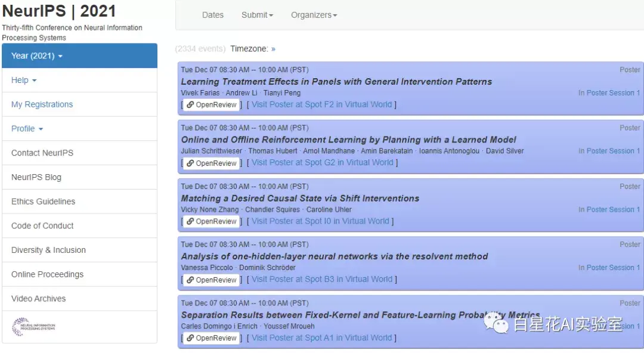The width and height of the screenshot is (644, 353).
Task: Click the NeurIPS 2021 header title
Action: point(58,11)
